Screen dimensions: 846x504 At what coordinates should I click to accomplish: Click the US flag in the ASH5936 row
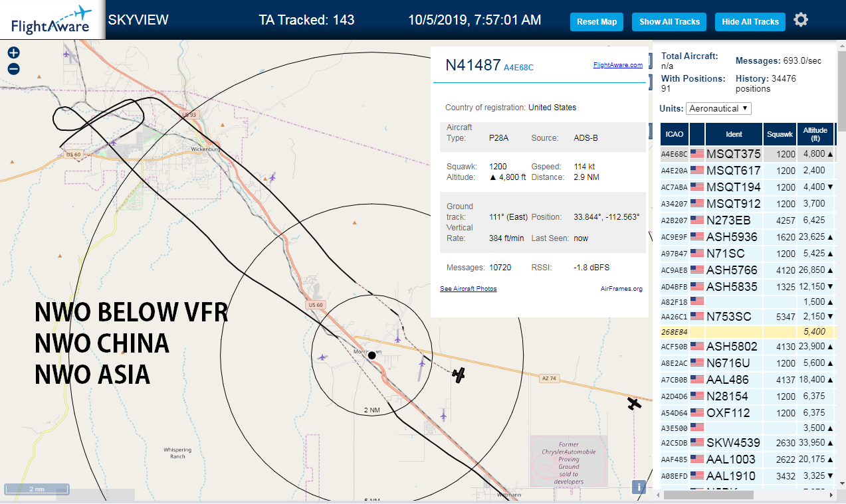(x=697, y=236)
